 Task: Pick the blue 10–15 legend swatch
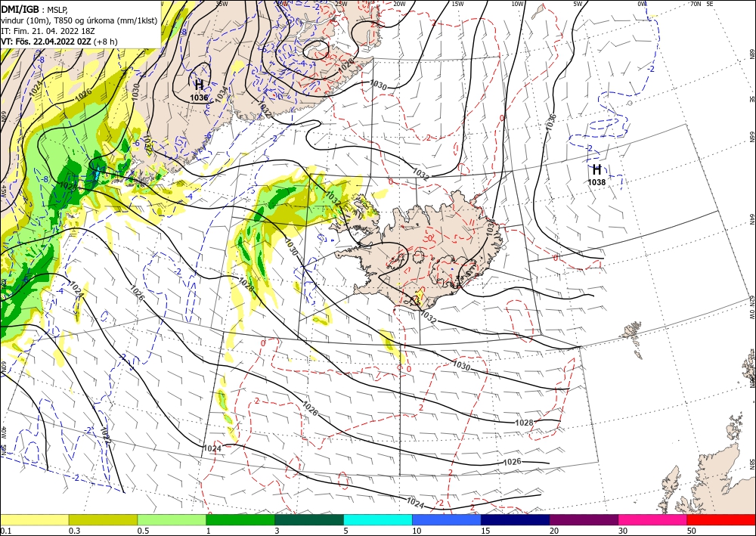click(x=447, y=519)
